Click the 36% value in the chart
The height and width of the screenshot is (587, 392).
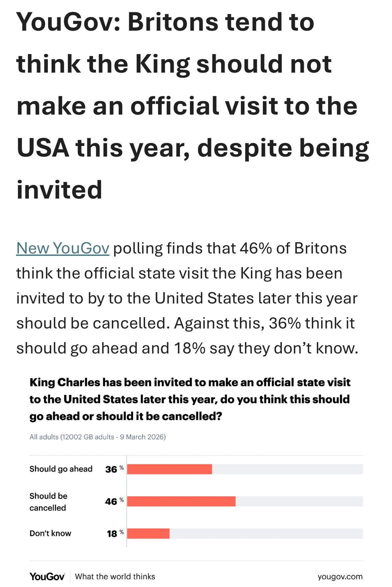(x=112, y=469)
